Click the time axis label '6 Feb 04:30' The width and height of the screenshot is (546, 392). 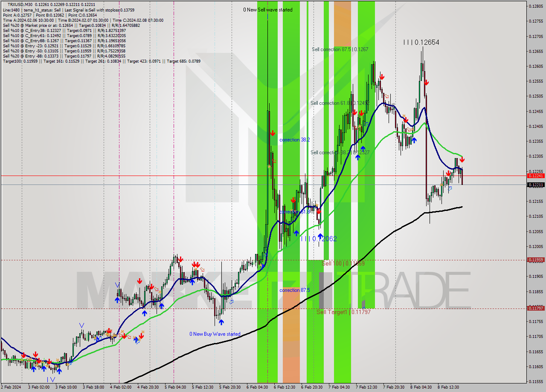pos(257,387)
